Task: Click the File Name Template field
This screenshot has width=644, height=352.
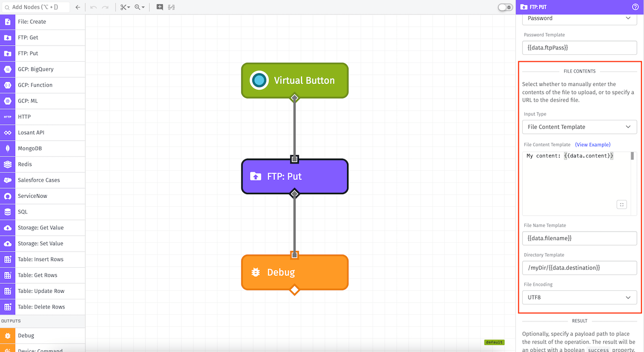Action: click(x=580, y=238)
